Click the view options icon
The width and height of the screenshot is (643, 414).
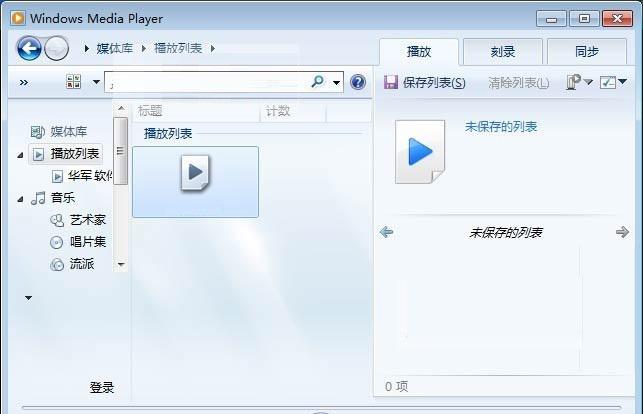73,82
